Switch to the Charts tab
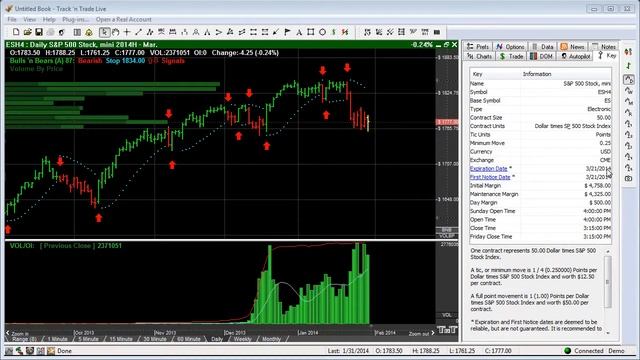The image size is (640, 360). point(479,56)
